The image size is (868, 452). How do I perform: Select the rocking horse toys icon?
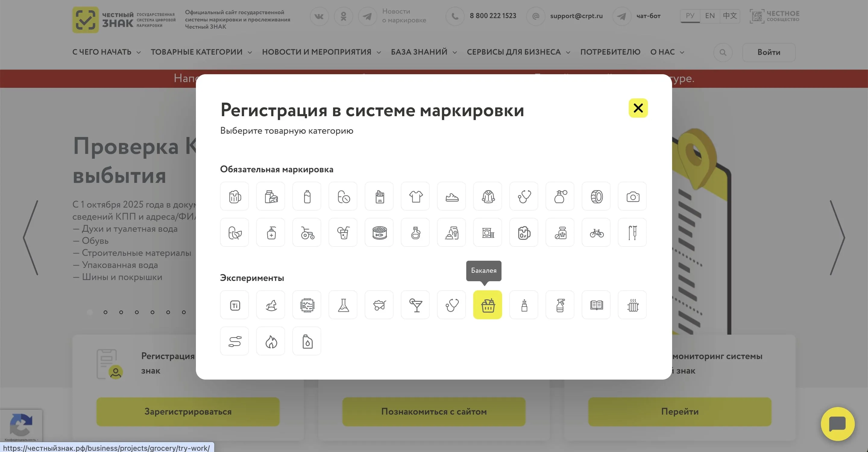pyautogui.click(x=271, y=305)
